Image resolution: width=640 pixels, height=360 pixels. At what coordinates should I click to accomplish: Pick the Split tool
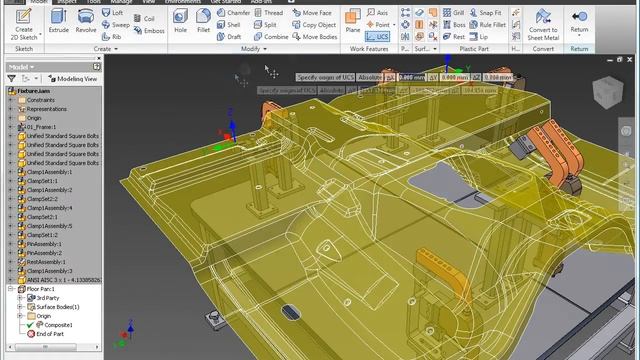[265, 25]
